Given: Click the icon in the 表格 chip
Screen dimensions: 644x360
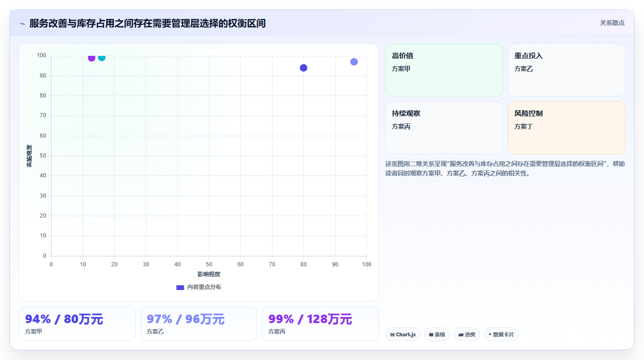Looking at the screenshot, I should tap(431, 334).
